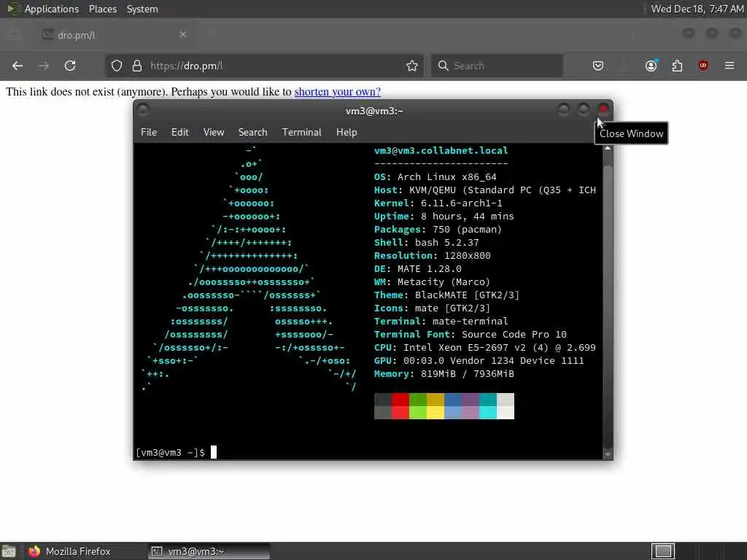Click the 'Shell: bash 5.2.37' line

(x=426, y=242)
